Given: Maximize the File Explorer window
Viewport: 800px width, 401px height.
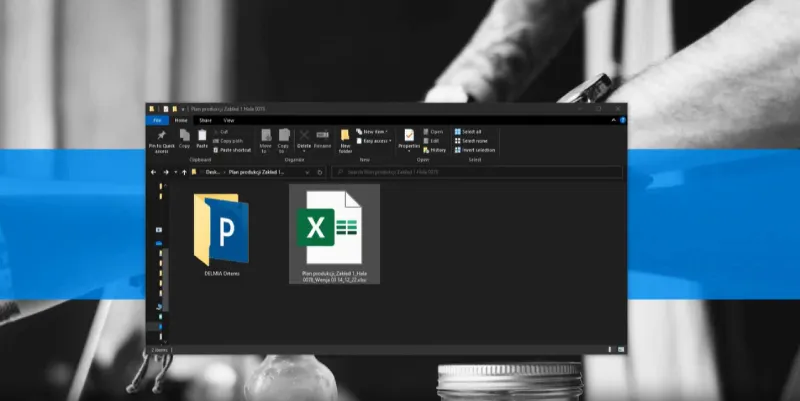Looking at the screenshot, I should (x=598, y=109).
